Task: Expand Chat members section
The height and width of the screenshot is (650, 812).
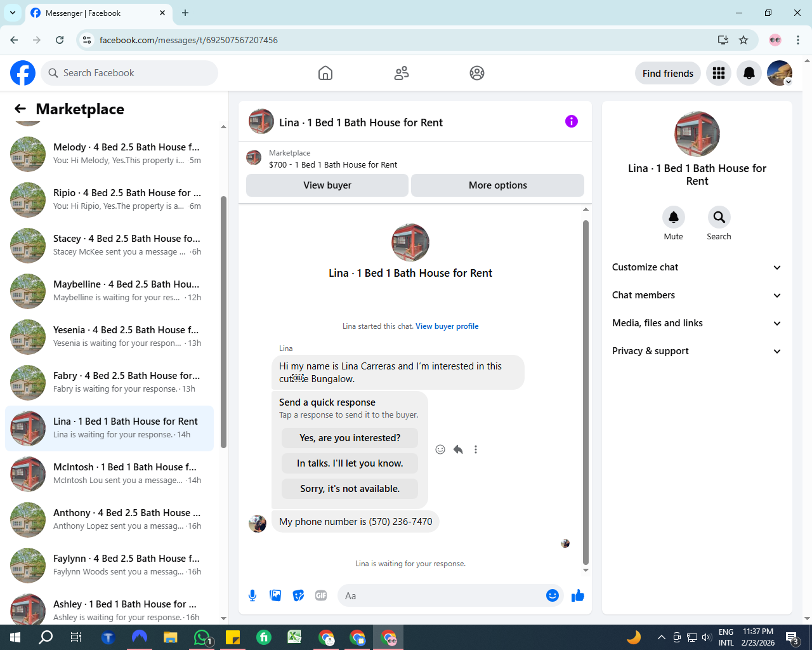Action: (697, 295)
